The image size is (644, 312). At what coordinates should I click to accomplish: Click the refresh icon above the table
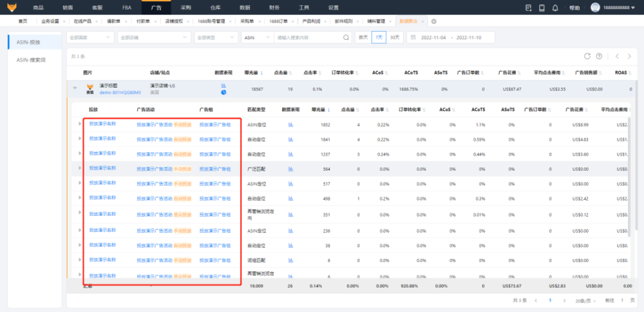[587, 57]
